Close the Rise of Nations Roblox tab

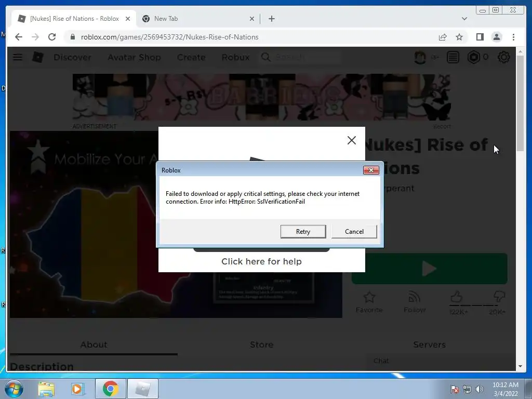(128, 19)
